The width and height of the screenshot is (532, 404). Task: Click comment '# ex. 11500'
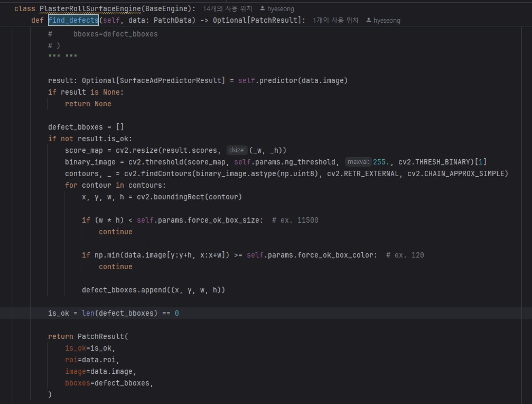[295, 220]
